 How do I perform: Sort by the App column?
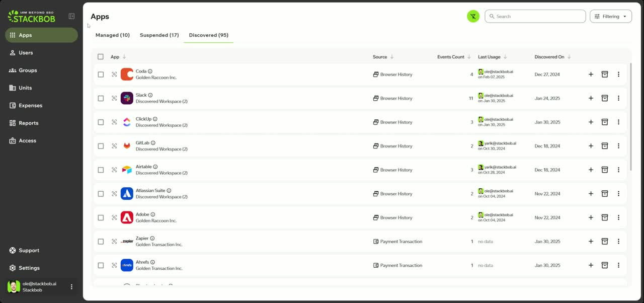[118, 57]
